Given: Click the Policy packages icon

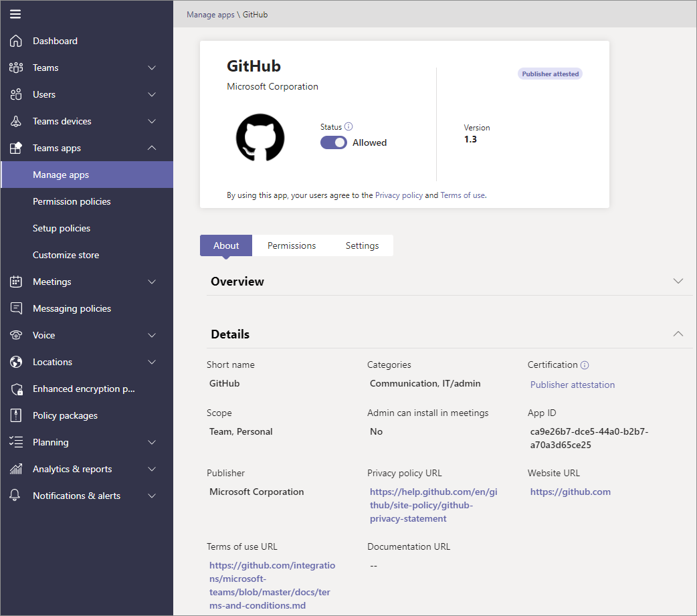Looking at the screenshot, I should [x=15, y=415].
